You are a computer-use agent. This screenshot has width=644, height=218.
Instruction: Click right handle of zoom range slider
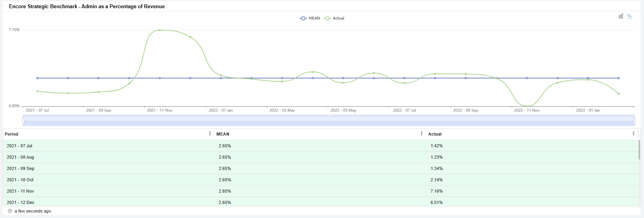pos(634,121)
